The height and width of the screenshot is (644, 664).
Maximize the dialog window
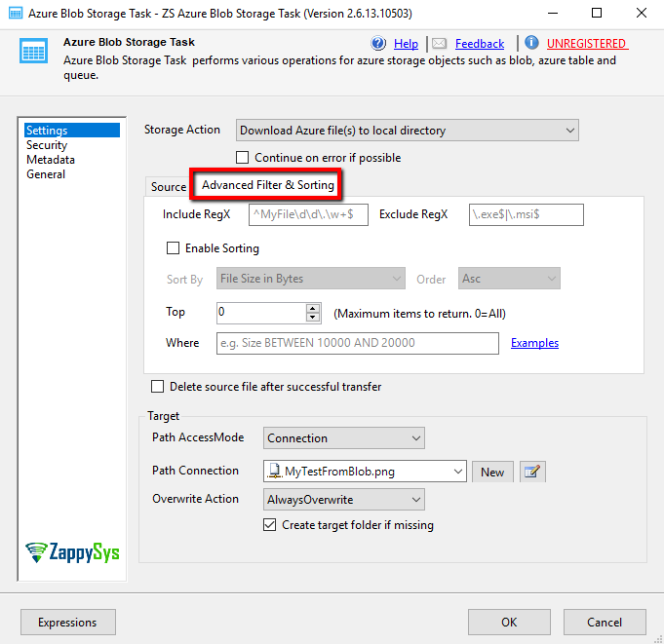click(597, 13)
